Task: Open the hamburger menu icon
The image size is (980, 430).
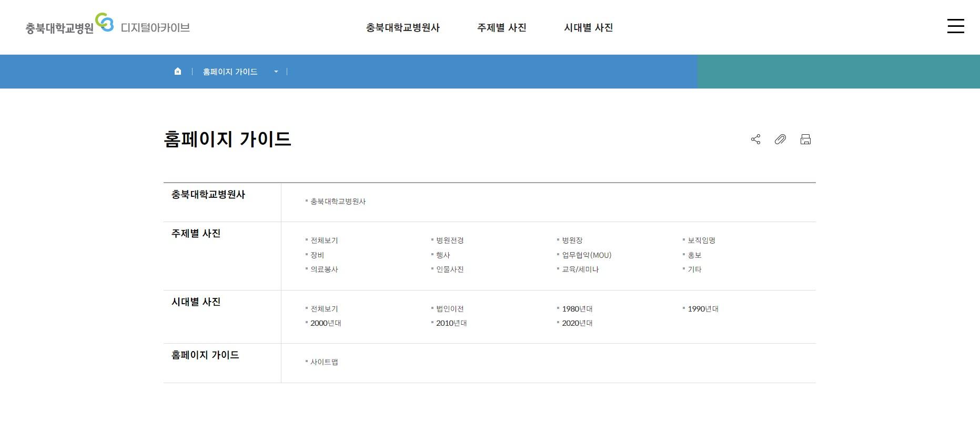Action: (x=955, y=26)
